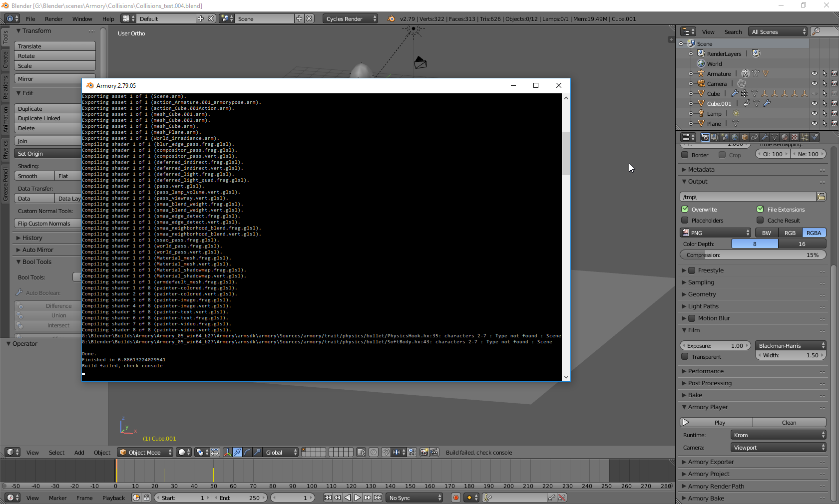839x504 pixels.
Task: Toggle the File Extensions checkbox
Action: click(760, 209)
